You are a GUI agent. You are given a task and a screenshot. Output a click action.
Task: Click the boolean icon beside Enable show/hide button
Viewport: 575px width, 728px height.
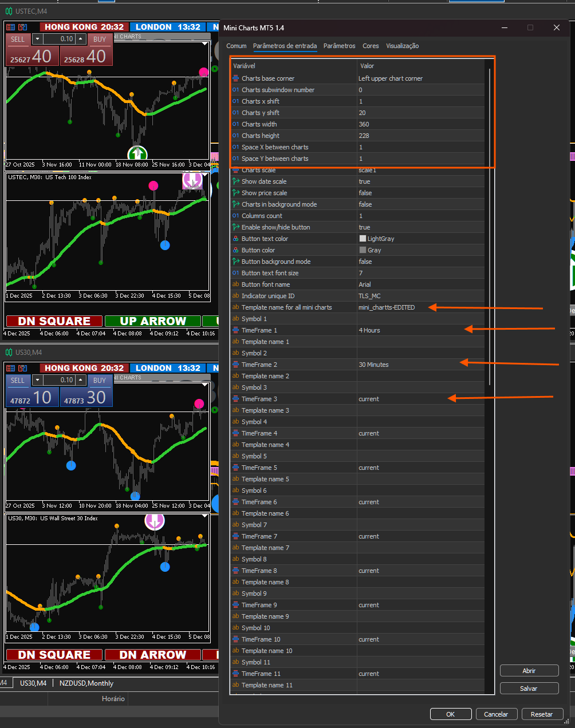pos(235,227)
